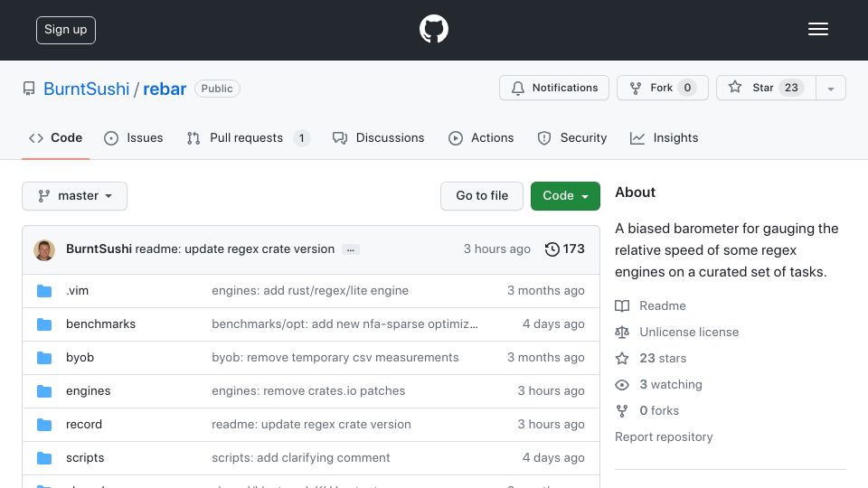This screenshot has width=868, height=488.
Task: Open commit 'byob: remove temporary csv measurements'
Action: [x=335, y=358]
